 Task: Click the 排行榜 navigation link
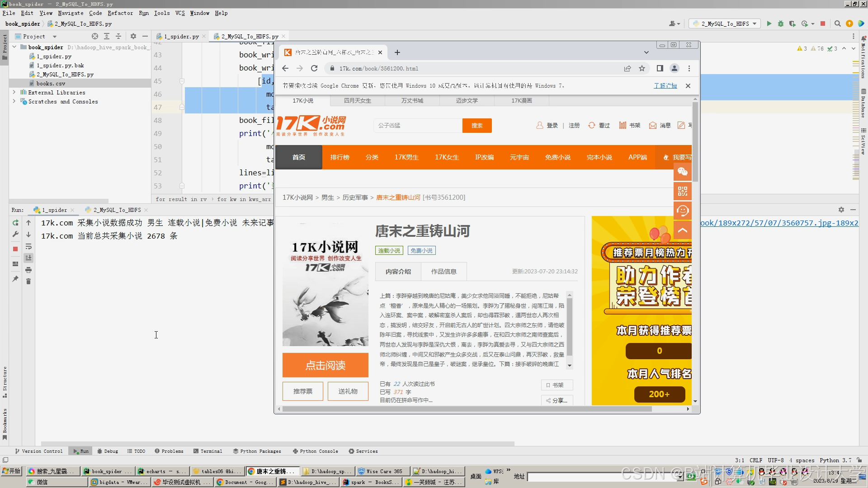click(340, 157)
